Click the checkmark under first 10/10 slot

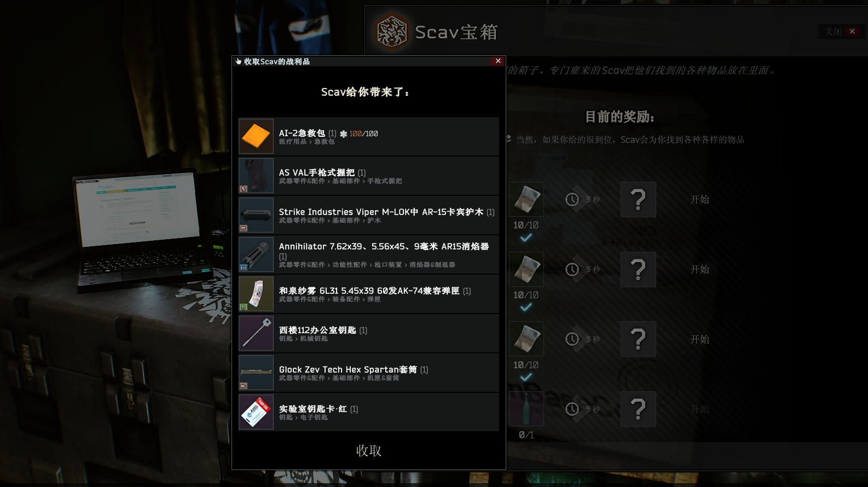[x=526, y=237]
